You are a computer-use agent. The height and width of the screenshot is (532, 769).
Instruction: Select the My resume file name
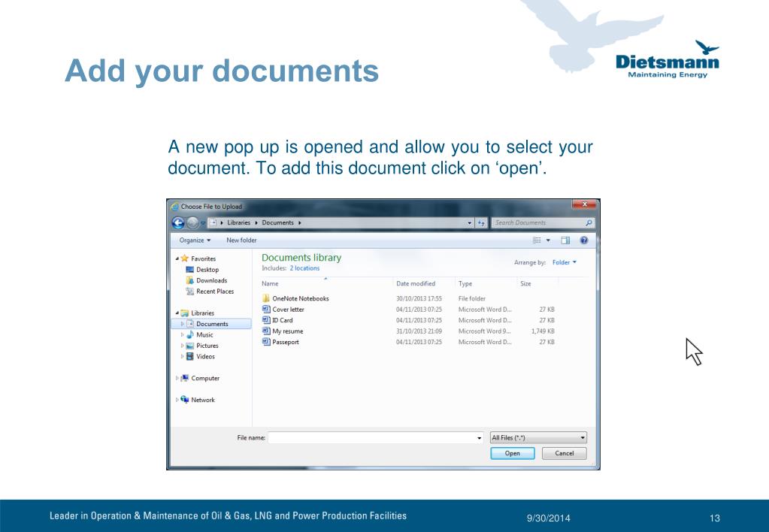(288, 331)
